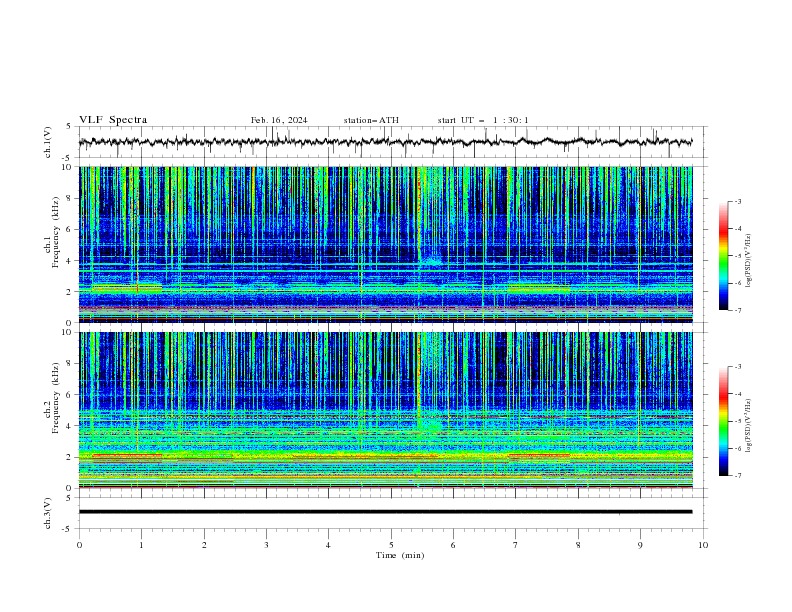Click time axis tick label "1"
This screenshot has height=612, width=792.
[x=141, y=545]
